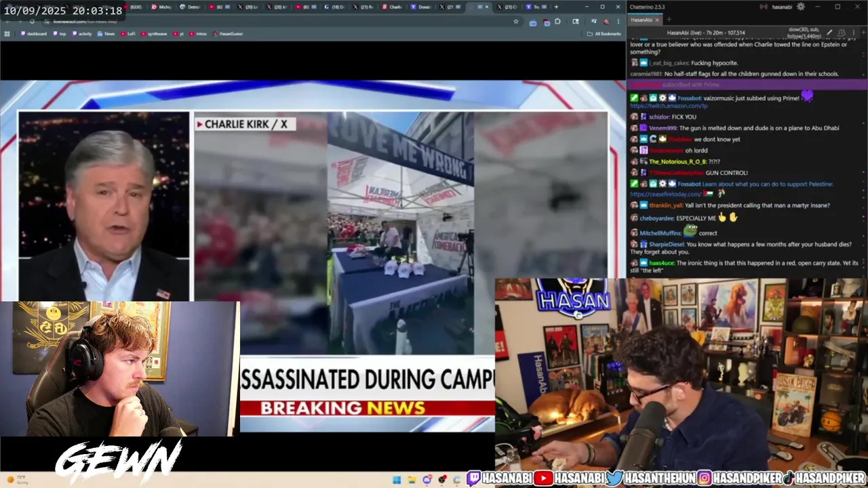The image size is (868, 488).
Task: Add a new split with plus icon
Action: point(862,33)
